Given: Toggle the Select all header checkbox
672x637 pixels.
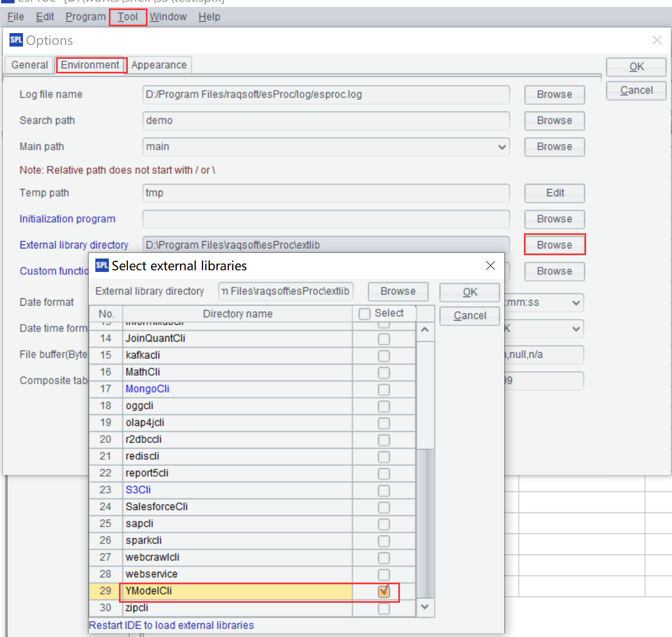Looking at the screenshot, I should click(x=365, y=313).
